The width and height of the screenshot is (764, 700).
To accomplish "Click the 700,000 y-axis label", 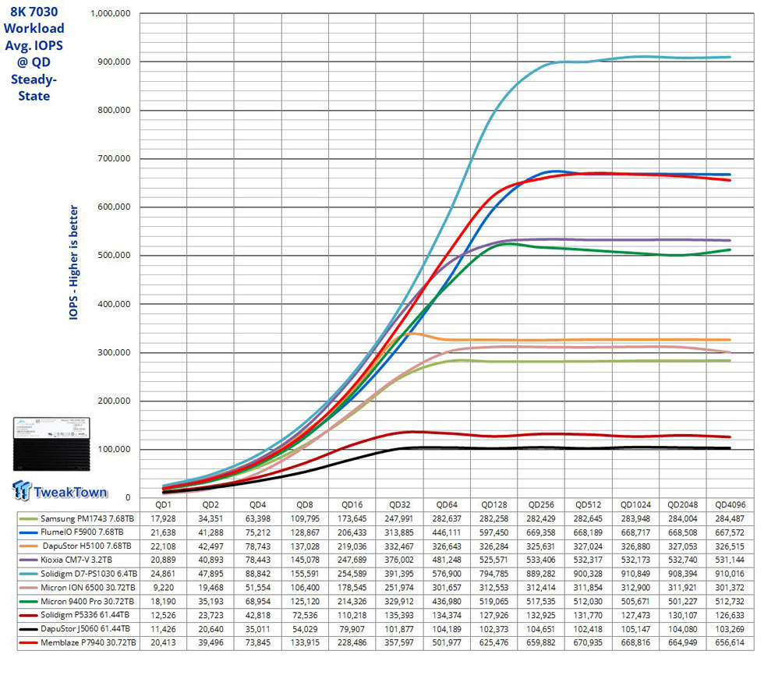I will (114, 159).
